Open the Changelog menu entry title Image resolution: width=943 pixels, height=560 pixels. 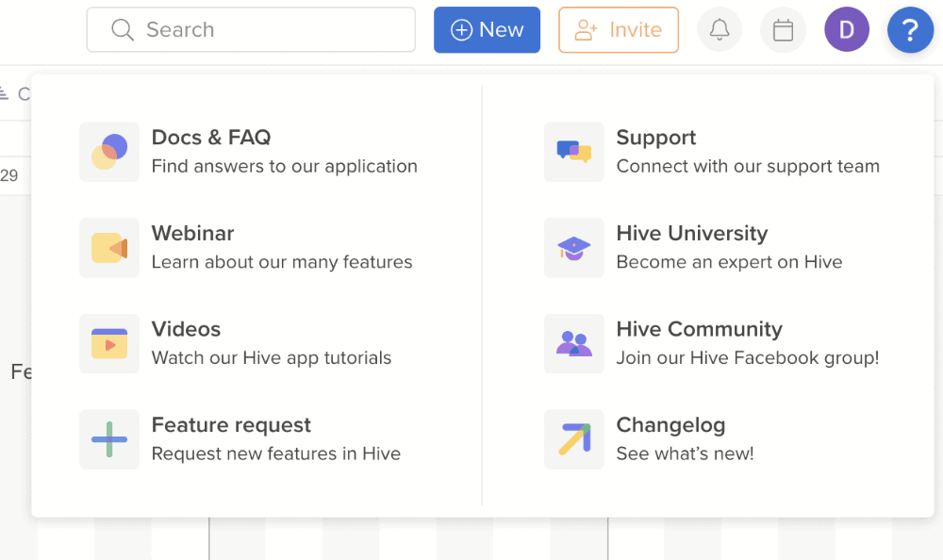click(670, 425)
